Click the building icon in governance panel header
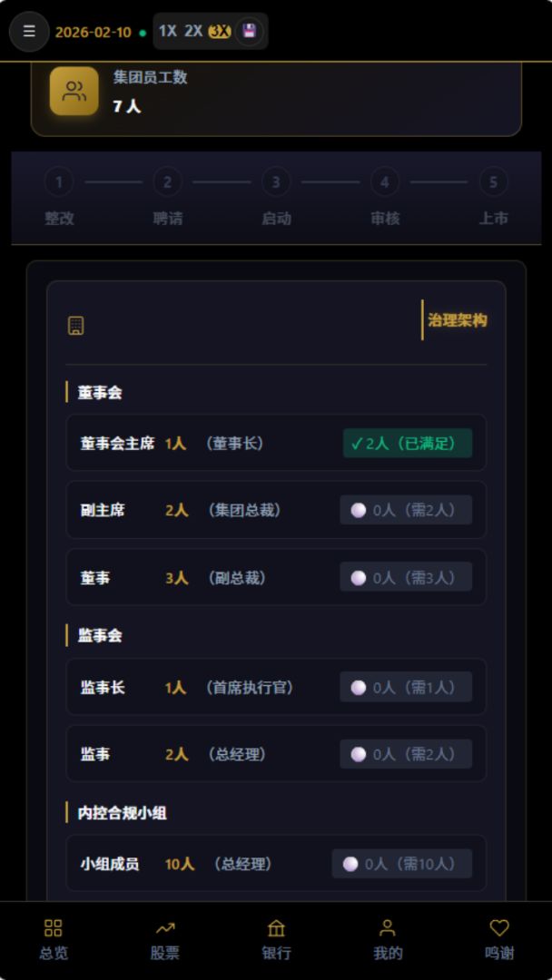552x980 pixels. 76,324
